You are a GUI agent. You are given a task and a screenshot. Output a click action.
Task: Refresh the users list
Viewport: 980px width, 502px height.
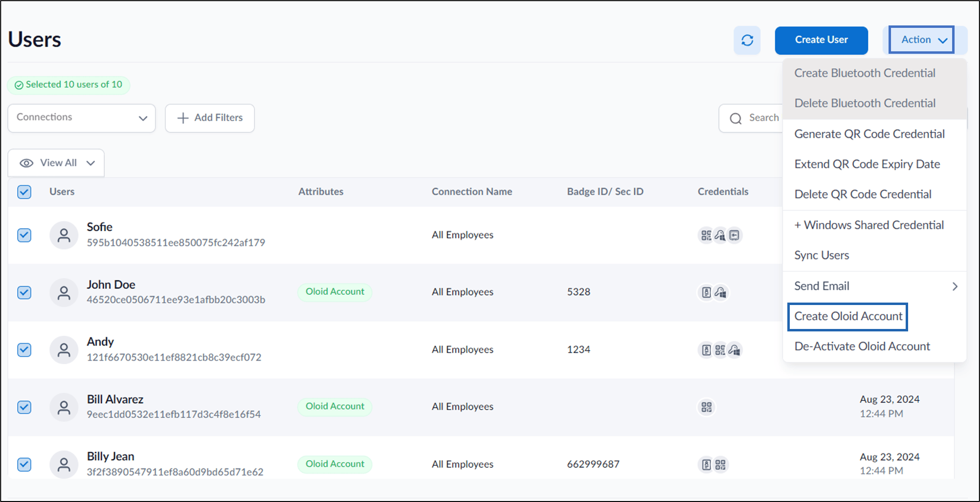747,40
